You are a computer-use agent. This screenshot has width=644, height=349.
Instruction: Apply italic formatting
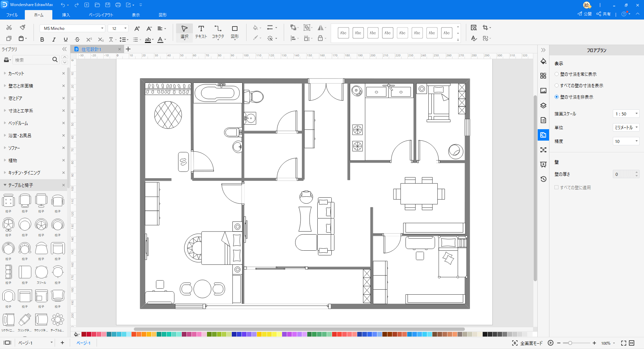click(x=54, y=40)
